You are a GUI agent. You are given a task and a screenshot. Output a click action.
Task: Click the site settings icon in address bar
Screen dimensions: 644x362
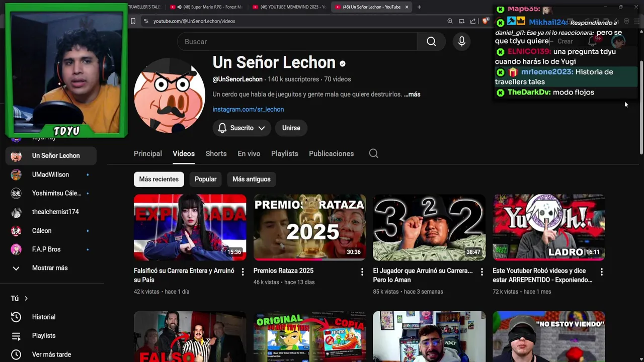point(146,21)
